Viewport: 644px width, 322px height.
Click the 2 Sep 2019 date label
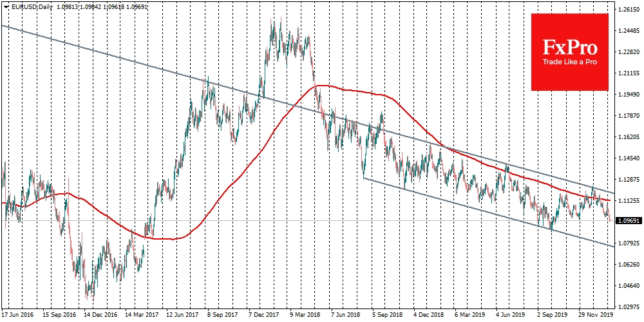tap(553, 315)
